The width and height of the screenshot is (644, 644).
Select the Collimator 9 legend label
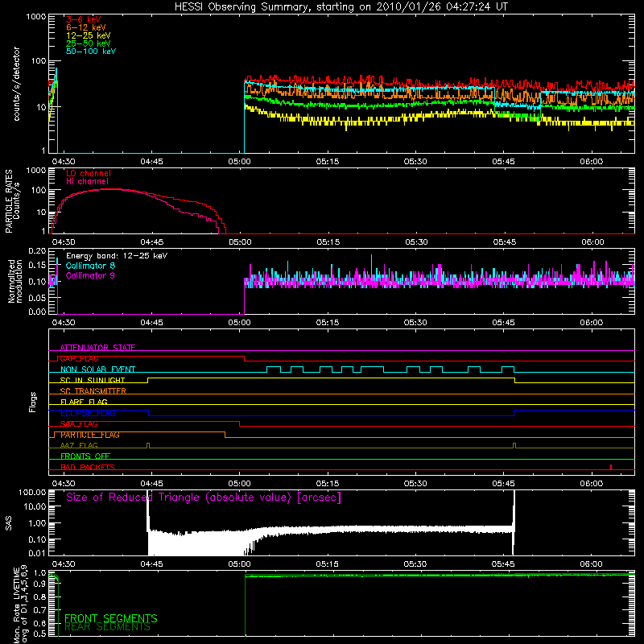click(x=90, y=275)
